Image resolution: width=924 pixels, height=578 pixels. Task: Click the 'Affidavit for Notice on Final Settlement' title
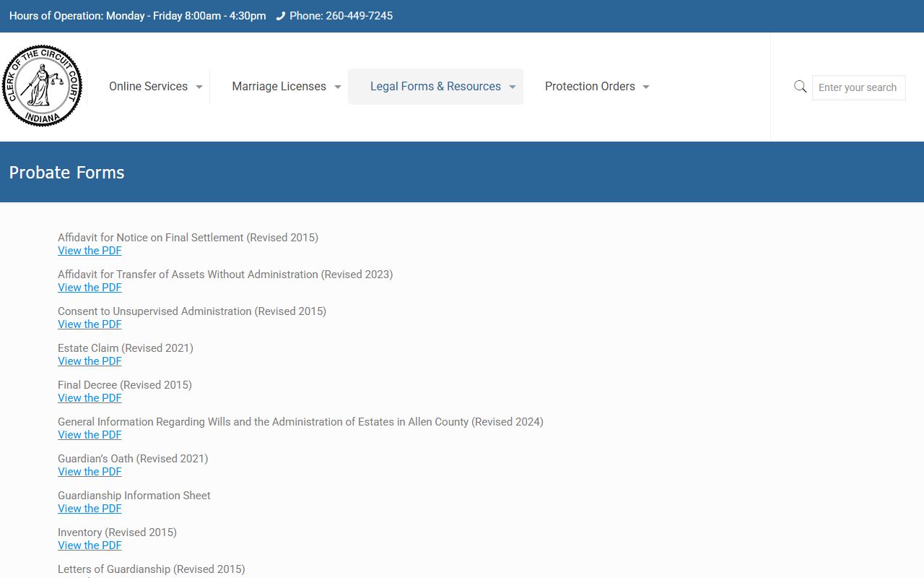(x=188, y=238)
